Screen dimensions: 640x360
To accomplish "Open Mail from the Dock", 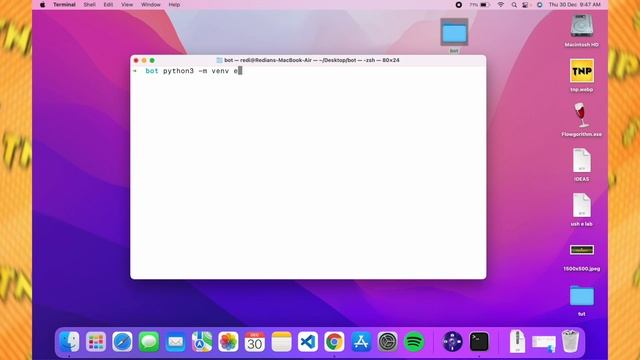I will 176,342.
